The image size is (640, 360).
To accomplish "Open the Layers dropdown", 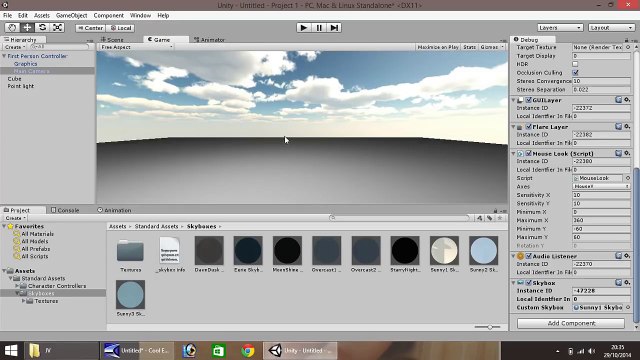I will [x=560, y=27].
